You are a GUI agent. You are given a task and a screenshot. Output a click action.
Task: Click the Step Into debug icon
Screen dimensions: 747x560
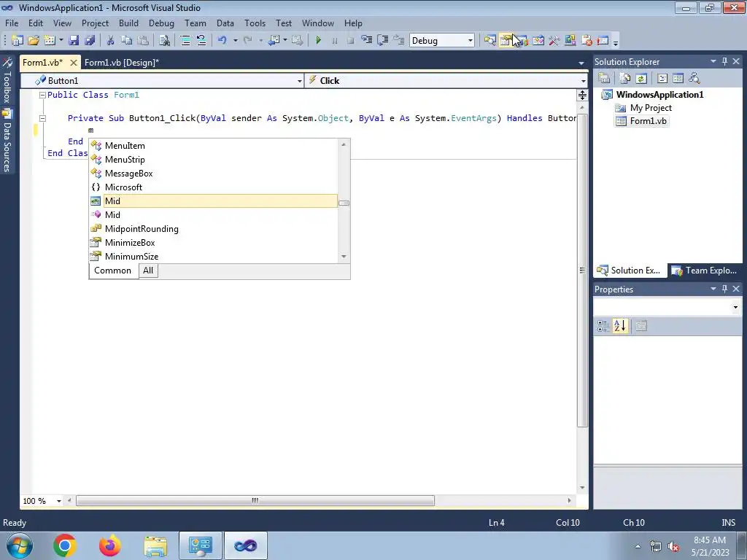click(x=367, y=41)
